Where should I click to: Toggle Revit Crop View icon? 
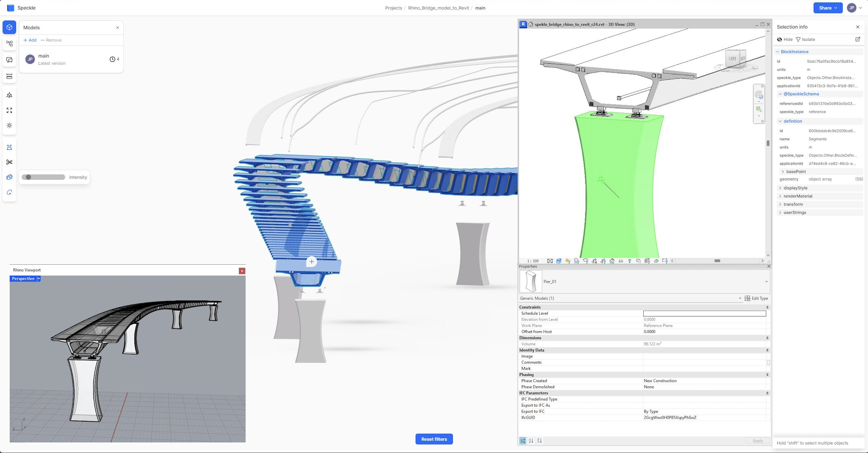[594, 261]
